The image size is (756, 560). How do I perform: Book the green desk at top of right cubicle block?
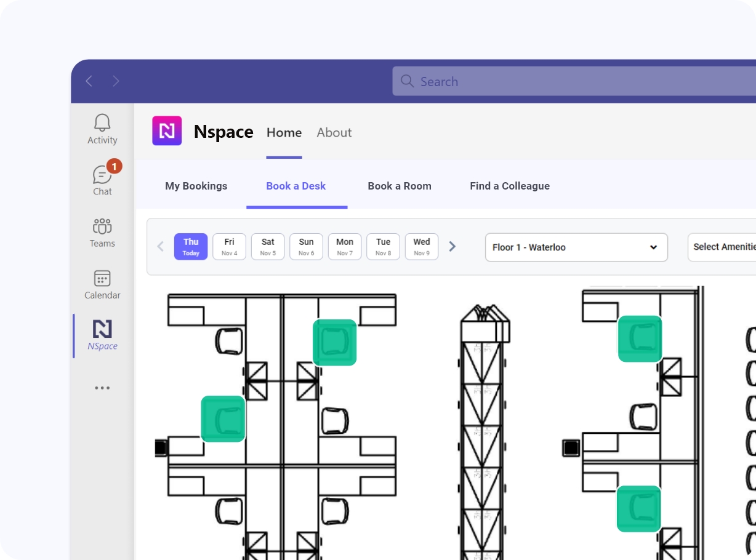640,338
